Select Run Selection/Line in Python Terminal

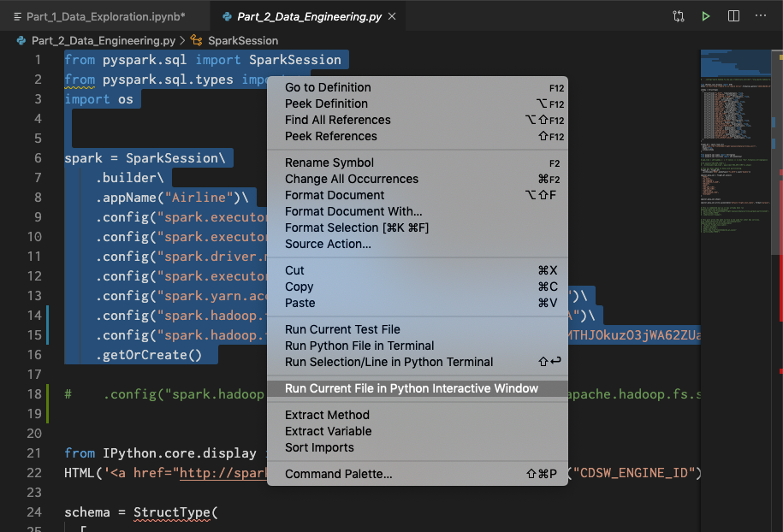(418, 362)
